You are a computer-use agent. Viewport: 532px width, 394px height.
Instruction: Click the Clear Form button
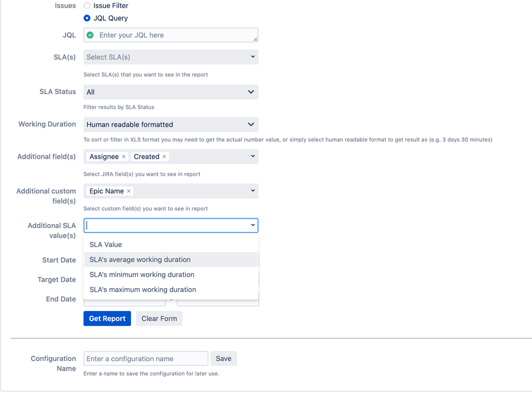[159, 319]
